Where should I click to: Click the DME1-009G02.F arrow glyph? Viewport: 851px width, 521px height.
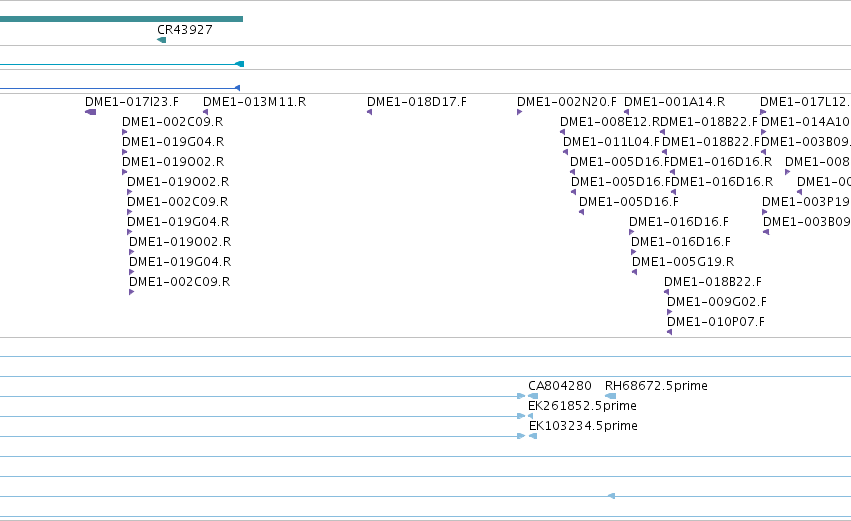669,312
